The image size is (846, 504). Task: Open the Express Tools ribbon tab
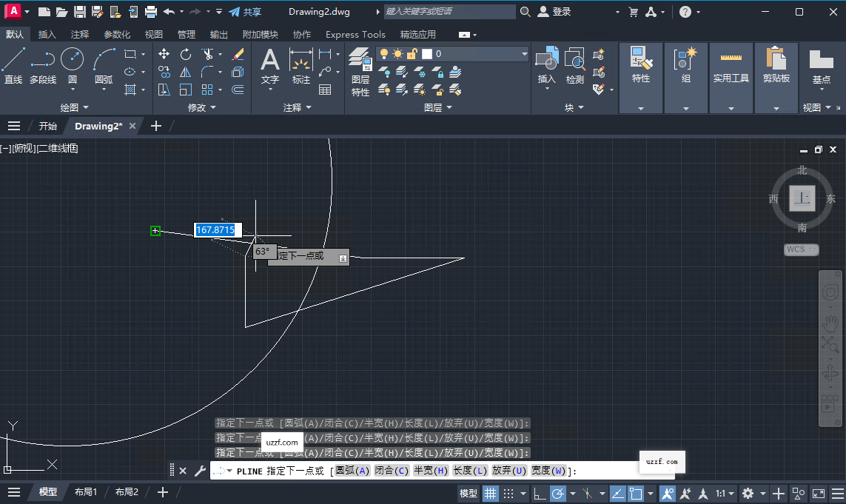coord(355,34)
